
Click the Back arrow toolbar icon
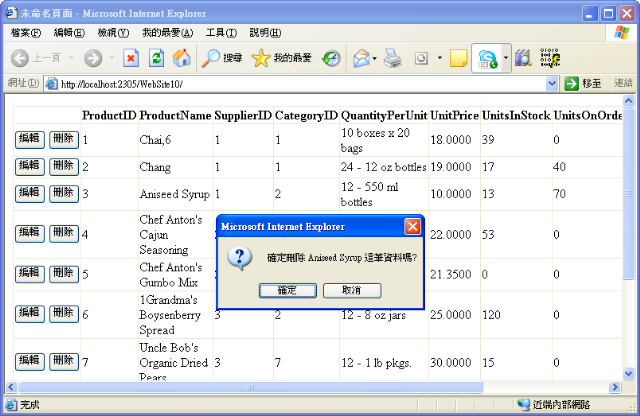[x=20, y=58]
